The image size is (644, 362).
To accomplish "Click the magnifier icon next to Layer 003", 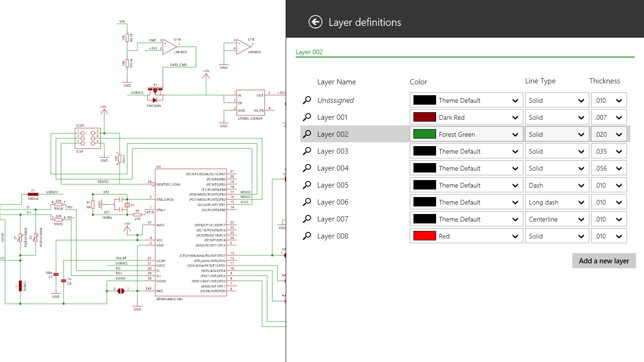I will tap(307, 151).
